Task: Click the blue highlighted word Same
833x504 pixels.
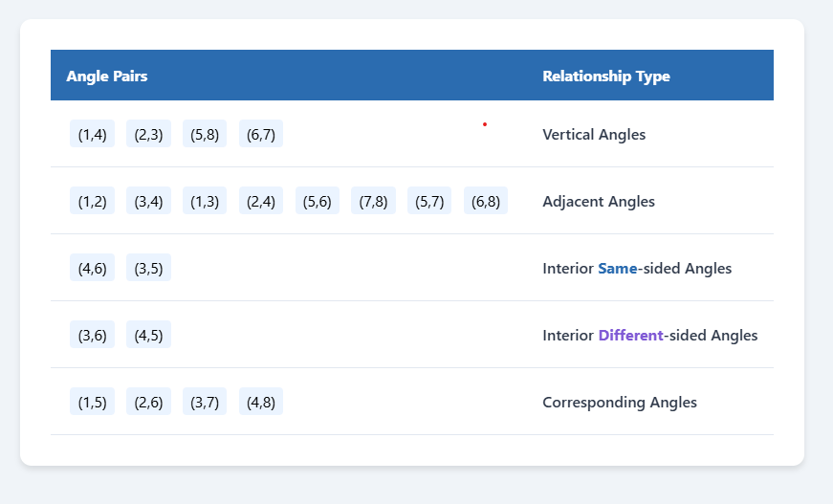Action: pyautogui.click(x=617, y=269)
